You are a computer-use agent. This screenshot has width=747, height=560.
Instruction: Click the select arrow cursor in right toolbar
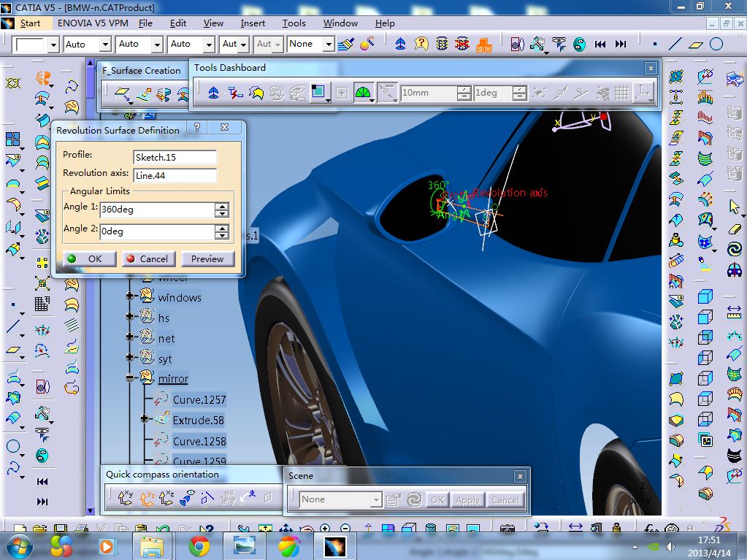734,207
